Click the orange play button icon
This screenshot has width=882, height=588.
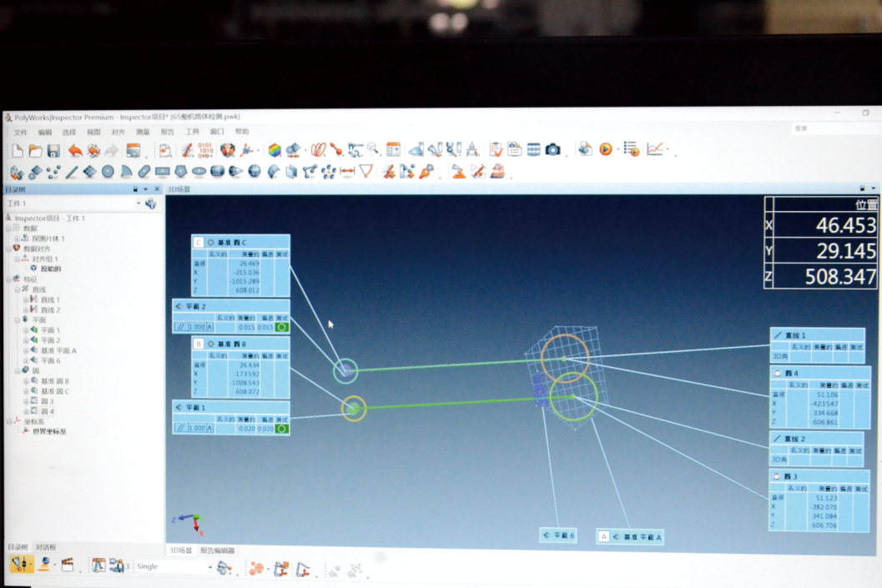(606, 149)
